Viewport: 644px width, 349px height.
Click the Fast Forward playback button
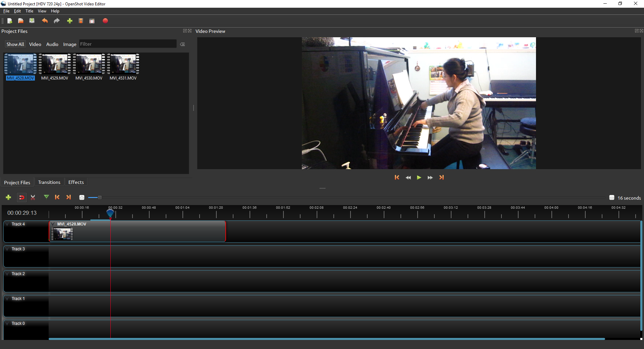430,178
